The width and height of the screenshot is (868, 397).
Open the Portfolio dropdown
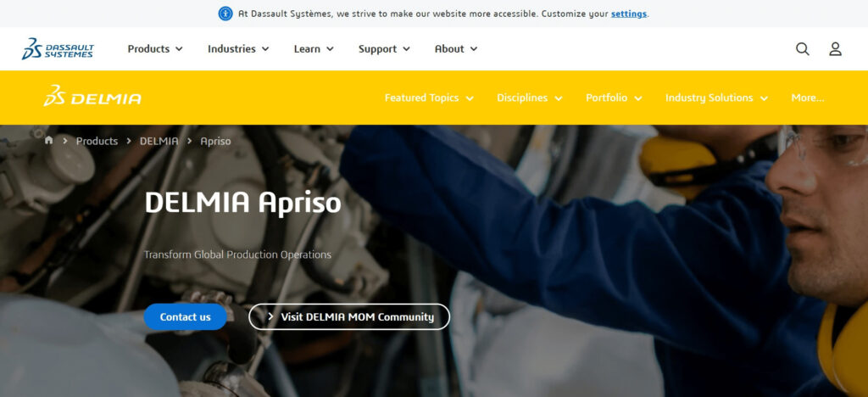pyautogui.click(x=614, y=98)
